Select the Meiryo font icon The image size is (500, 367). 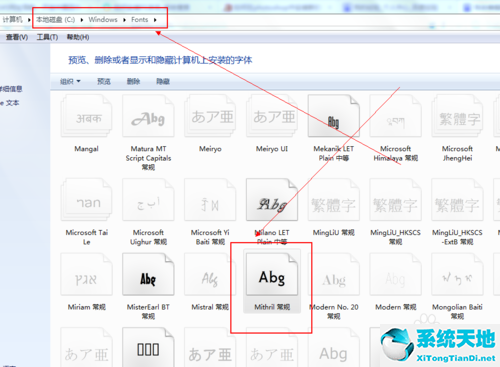[x=210, y=116]
